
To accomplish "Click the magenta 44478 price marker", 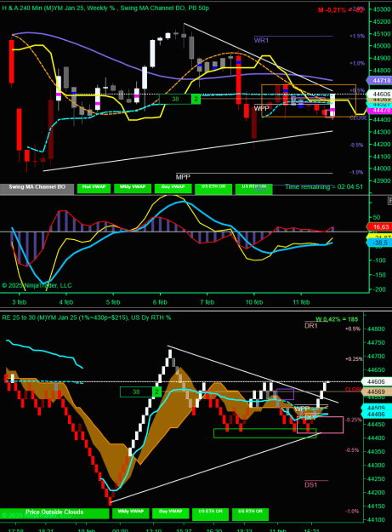I will 381,111.
